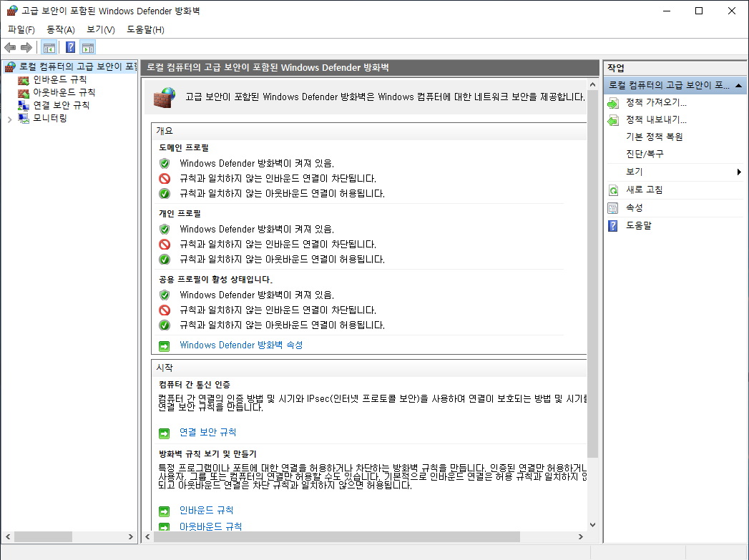Viewport: 749px width, 560px height.
Task: Select the root 로컬 컴퓨터의 고급 보안 tree node
Action: [x=78, y=67]
